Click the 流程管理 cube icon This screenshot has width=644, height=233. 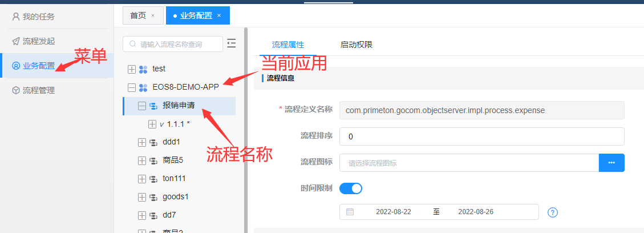16,90
